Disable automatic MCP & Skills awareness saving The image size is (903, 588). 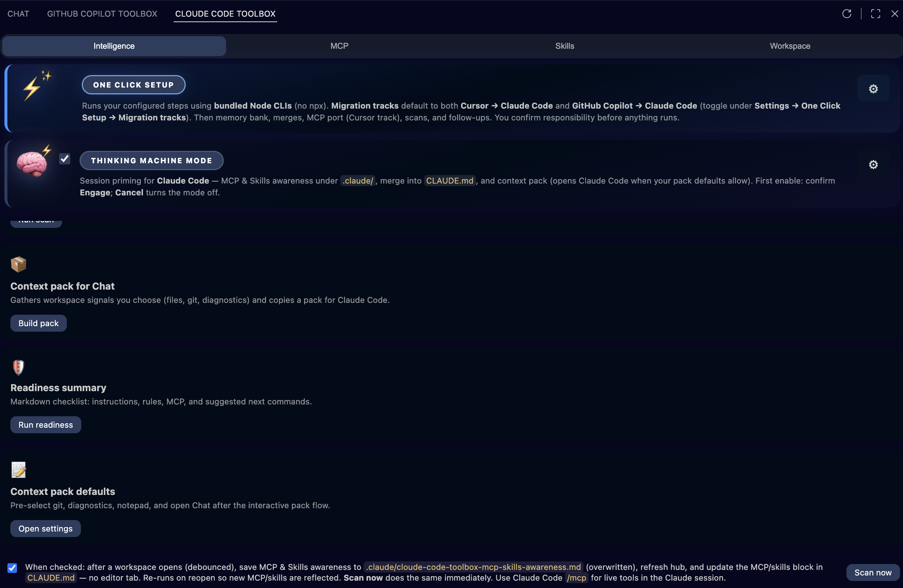(x=12, y=568)
